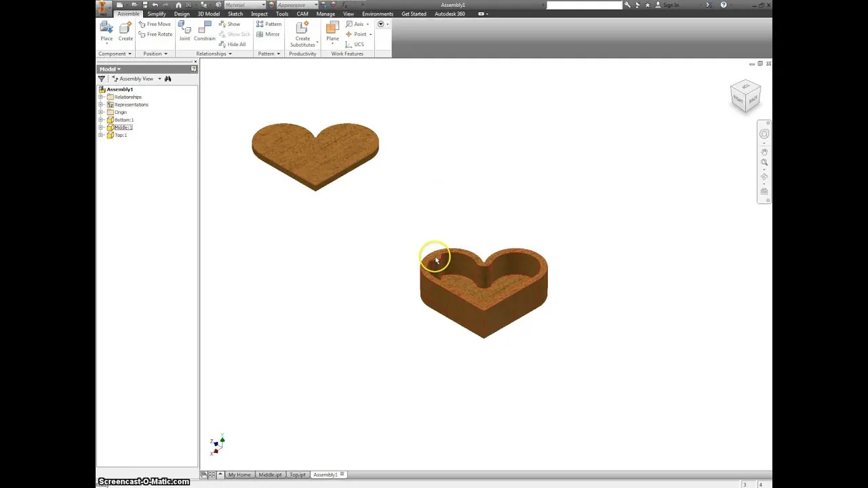Open the Inspect ribbon tab

[259, 14]
